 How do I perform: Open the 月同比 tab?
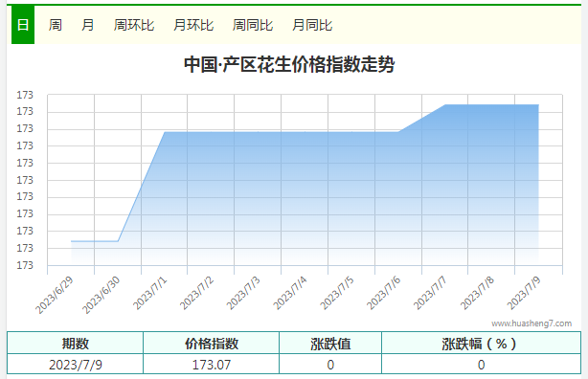(x=312, y=25)
